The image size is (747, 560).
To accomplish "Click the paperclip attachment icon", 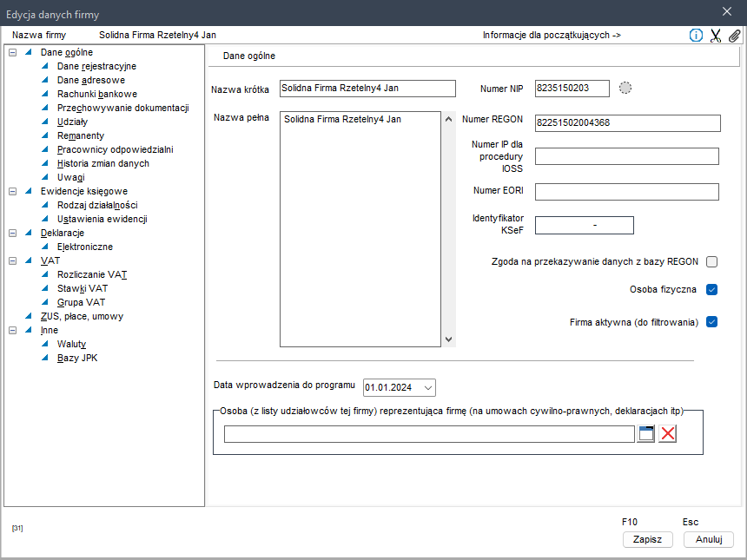I will [735, 36].
